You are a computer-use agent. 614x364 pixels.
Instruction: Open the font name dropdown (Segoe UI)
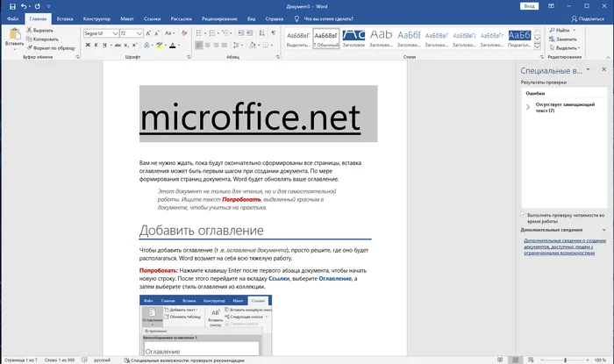click(115, 33)
